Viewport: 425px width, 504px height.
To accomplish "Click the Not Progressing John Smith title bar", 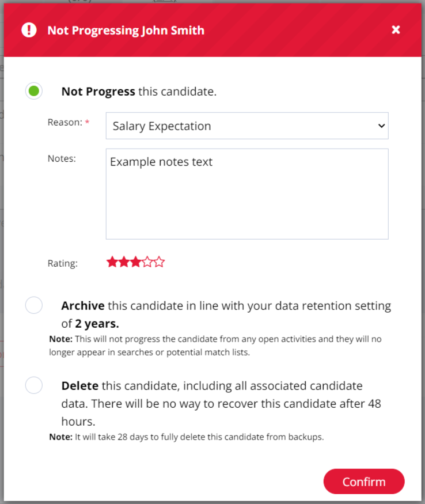I will (127, 30).
